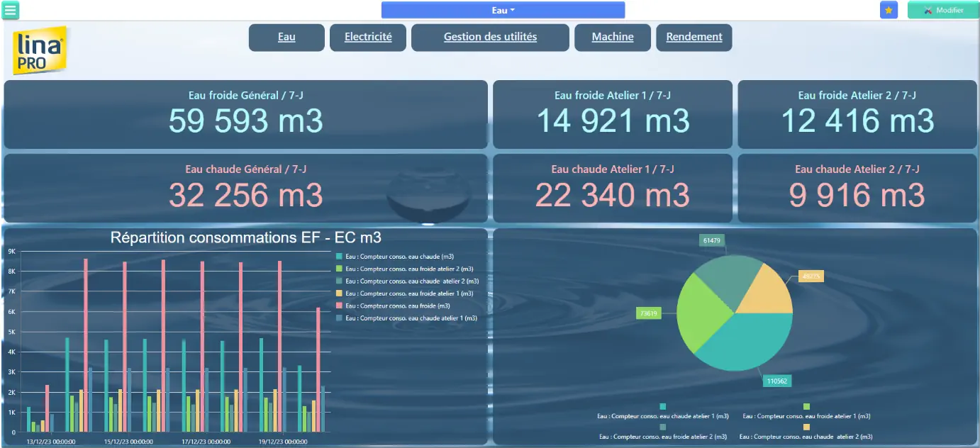The image size is (980, 448).
Task: Go to the Machine dashboard link
Action: [613, 38]
